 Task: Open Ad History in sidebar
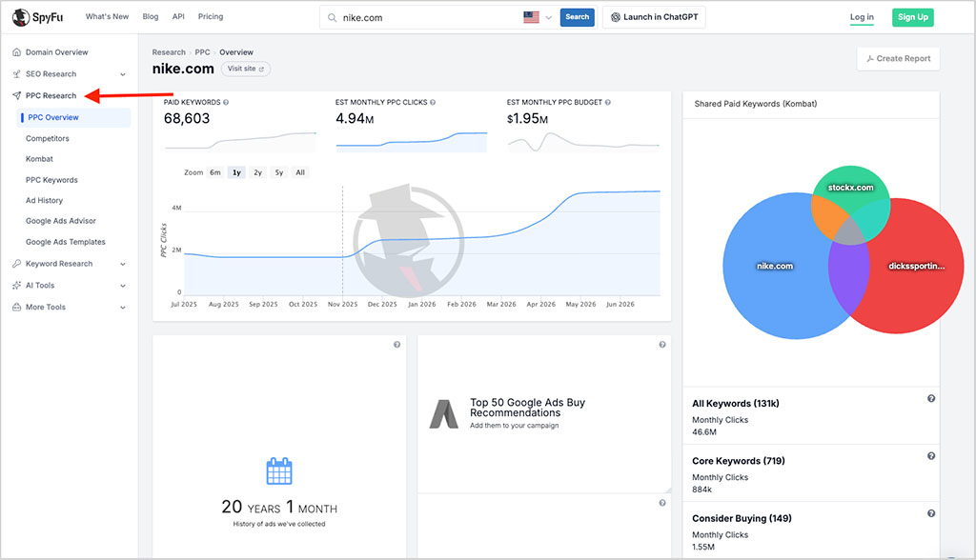click(x=44, y=201)
